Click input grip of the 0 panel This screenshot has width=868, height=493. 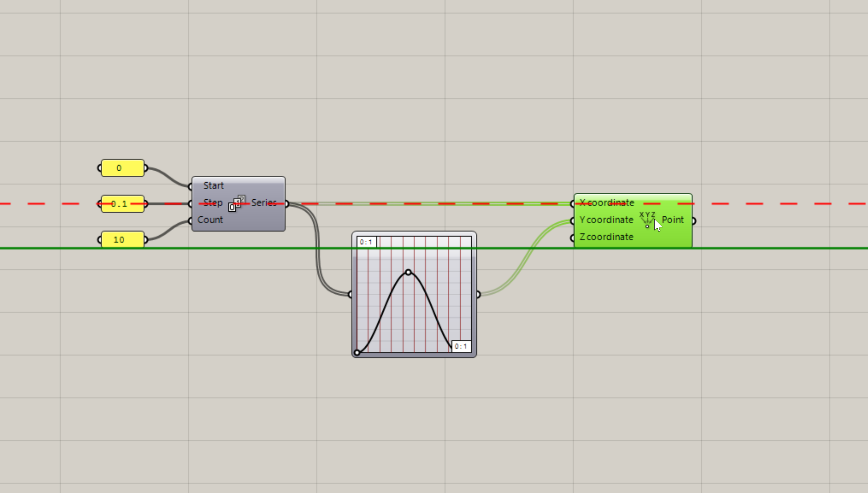99,168
